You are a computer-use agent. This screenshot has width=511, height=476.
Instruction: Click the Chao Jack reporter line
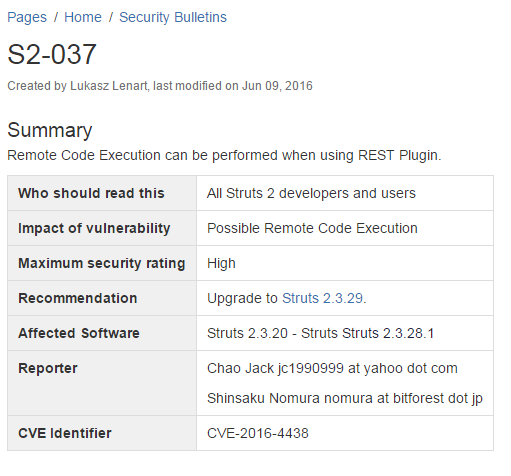pos(332,368)
